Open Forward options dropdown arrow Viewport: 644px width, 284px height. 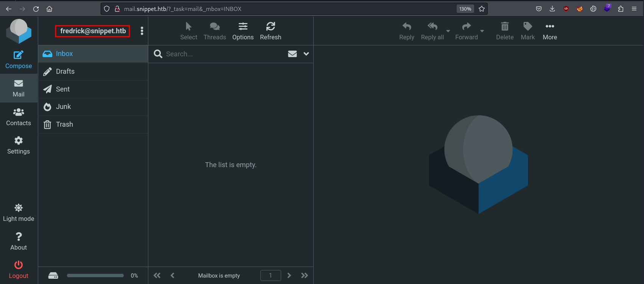[482, 31]
